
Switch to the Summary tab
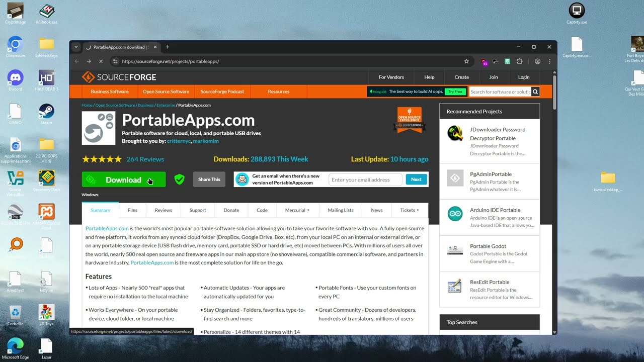100,210
